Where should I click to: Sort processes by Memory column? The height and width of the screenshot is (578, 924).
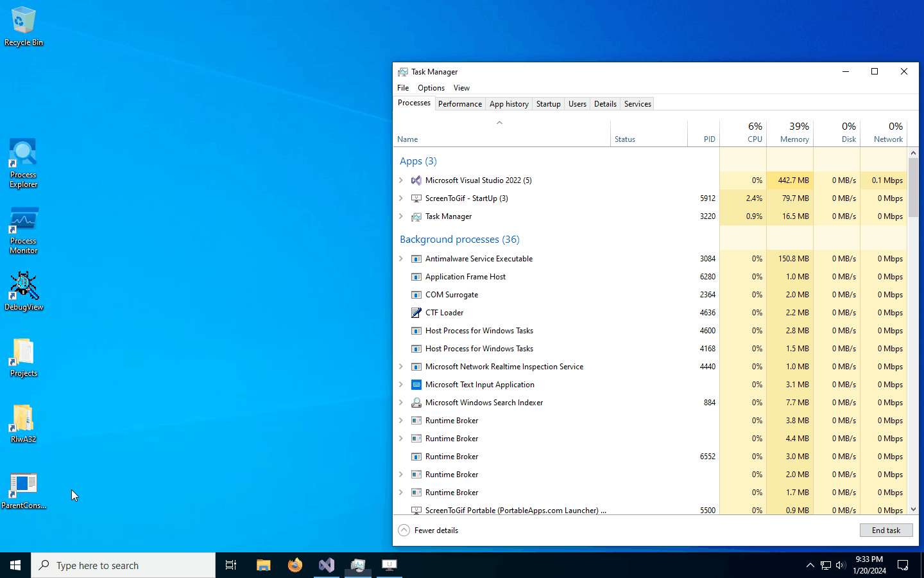click(x=790, y=134)
